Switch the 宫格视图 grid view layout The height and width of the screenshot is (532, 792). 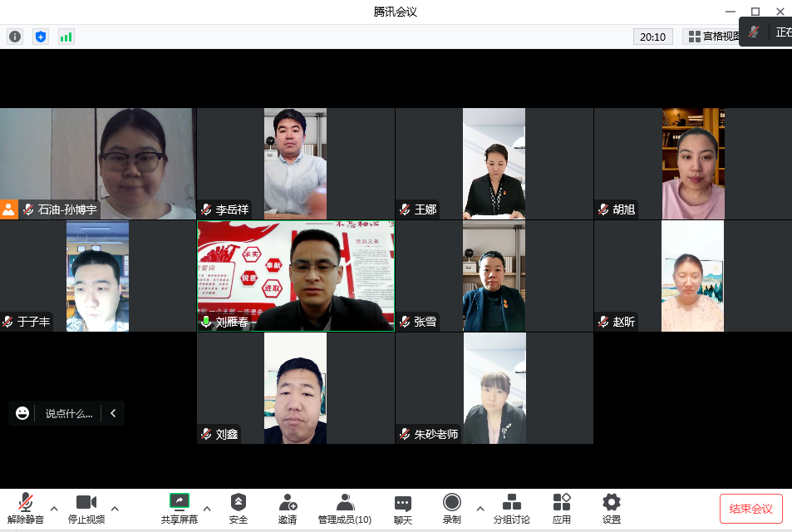[x=711, y=37]
